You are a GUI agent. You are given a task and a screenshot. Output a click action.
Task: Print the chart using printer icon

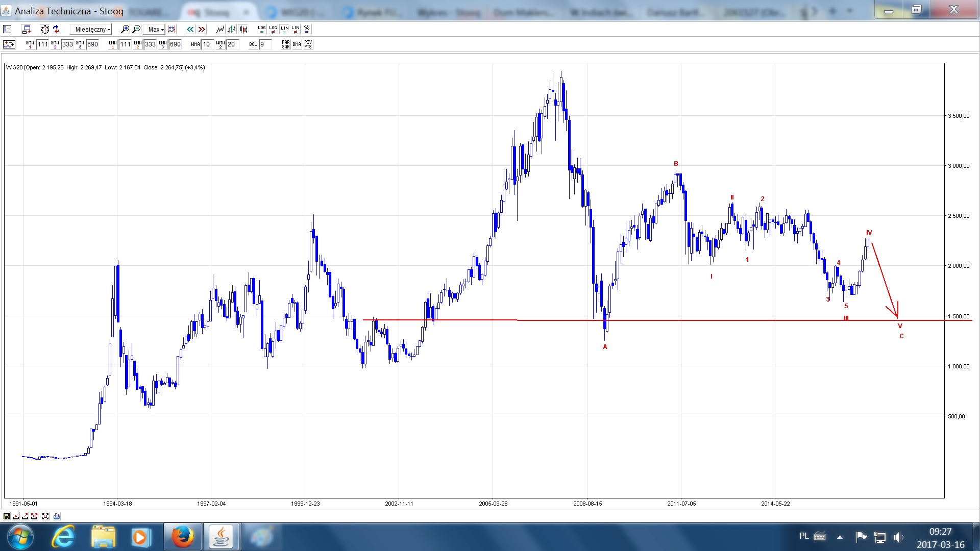point(57,516)
